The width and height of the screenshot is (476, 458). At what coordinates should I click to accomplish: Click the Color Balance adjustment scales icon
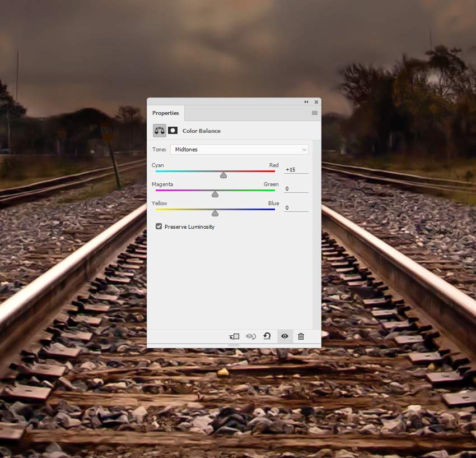pos(160,131)
